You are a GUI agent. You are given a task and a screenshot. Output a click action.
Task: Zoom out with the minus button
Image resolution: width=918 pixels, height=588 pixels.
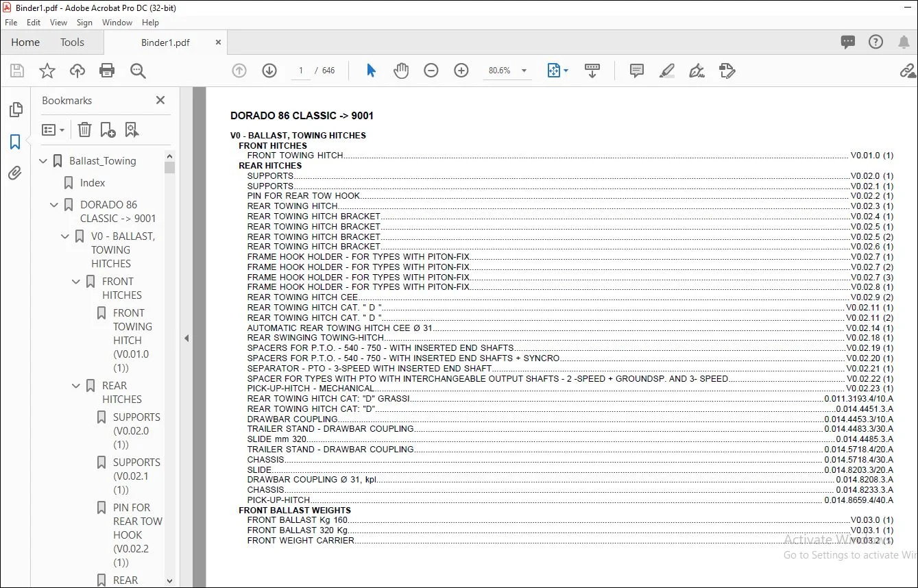point(431,71)
